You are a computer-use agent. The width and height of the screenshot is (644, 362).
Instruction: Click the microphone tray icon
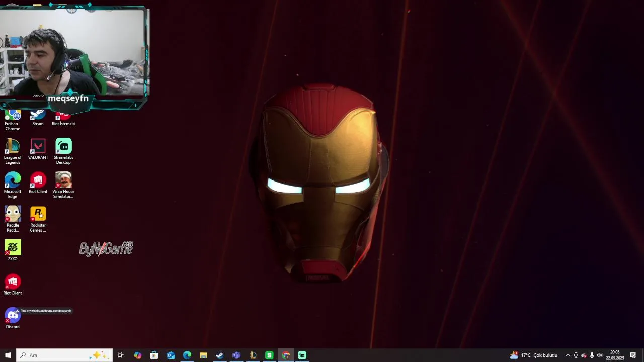point(592,355)
